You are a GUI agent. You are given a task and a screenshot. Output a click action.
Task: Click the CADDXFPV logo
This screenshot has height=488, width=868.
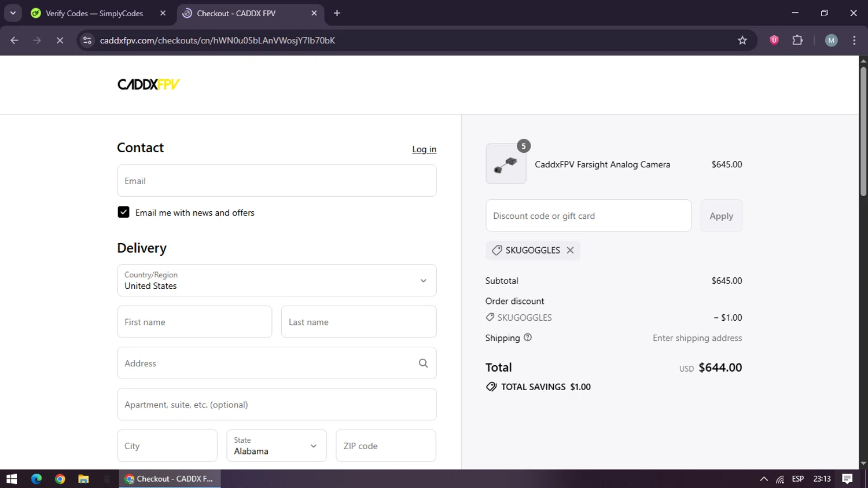pos(149,85)
